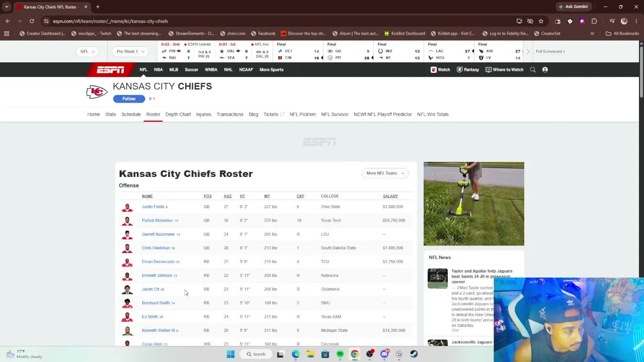Open Garrett Nussmeier player link
This screenshot has width=644, height=362.
158,234
